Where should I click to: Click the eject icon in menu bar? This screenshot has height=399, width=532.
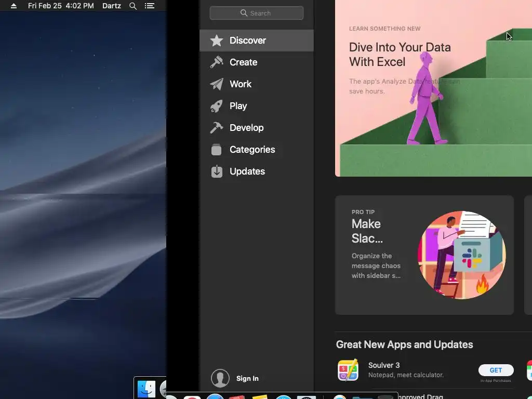click(14, 6)
